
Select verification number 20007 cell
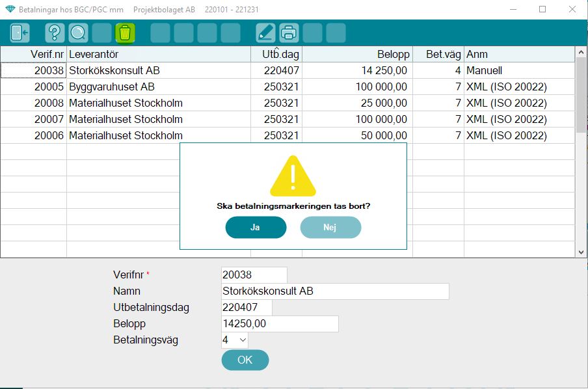(x=33, y=119)
